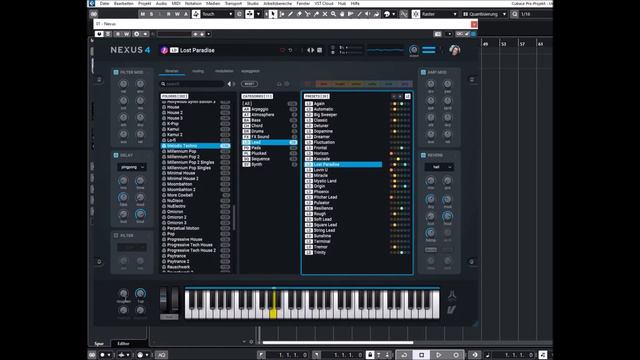Click the pitch bend wheel slider

click(x=163, y=299)
